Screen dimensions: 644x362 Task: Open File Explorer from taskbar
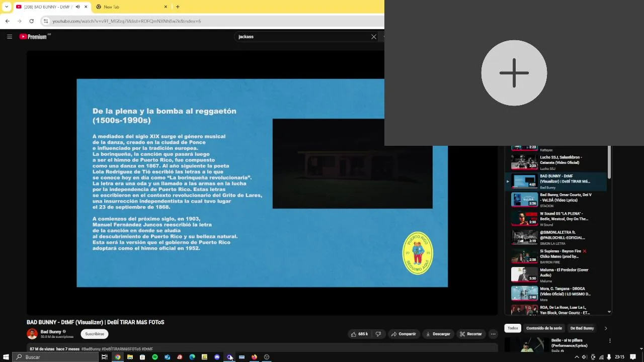pos(130,357)
